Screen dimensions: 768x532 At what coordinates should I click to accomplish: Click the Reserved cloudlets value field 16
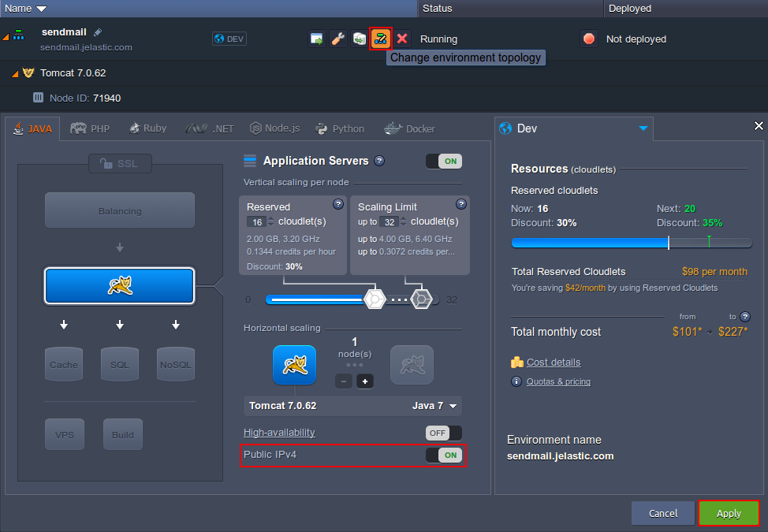[256, 222]
